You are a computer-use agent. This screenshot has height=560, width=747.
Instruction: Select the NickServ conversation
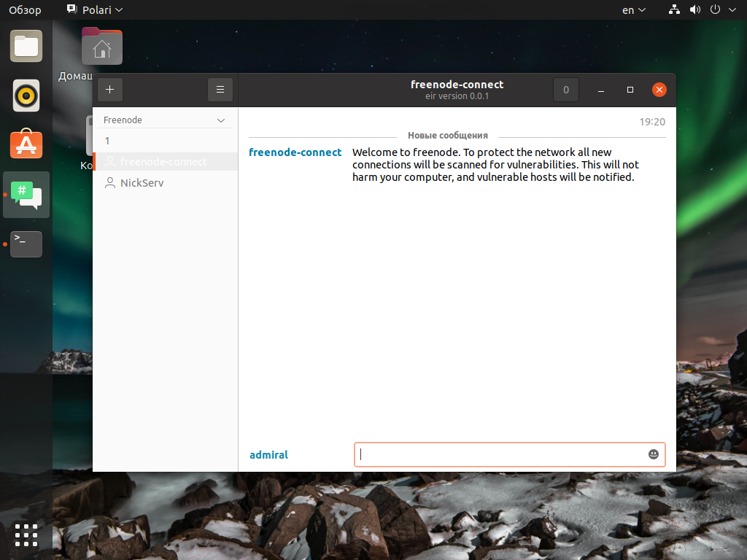[142, 183]
